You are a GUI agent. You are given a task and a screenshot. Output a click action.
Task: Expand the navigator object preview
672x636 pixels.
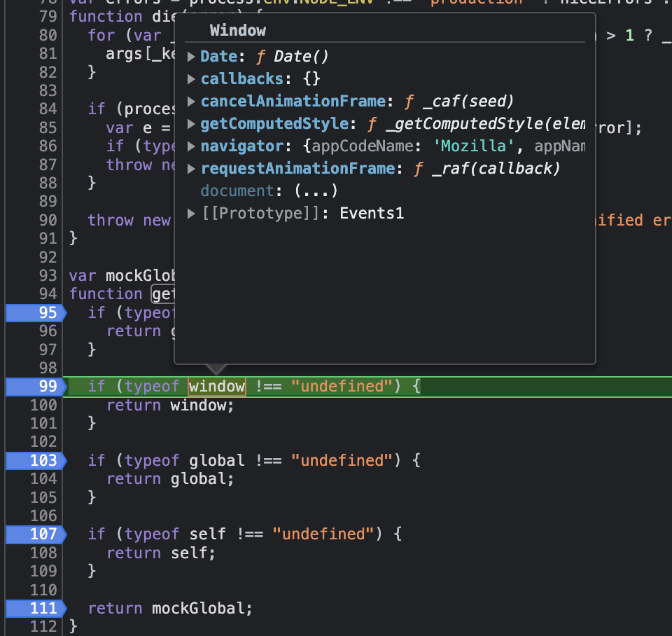191,146
